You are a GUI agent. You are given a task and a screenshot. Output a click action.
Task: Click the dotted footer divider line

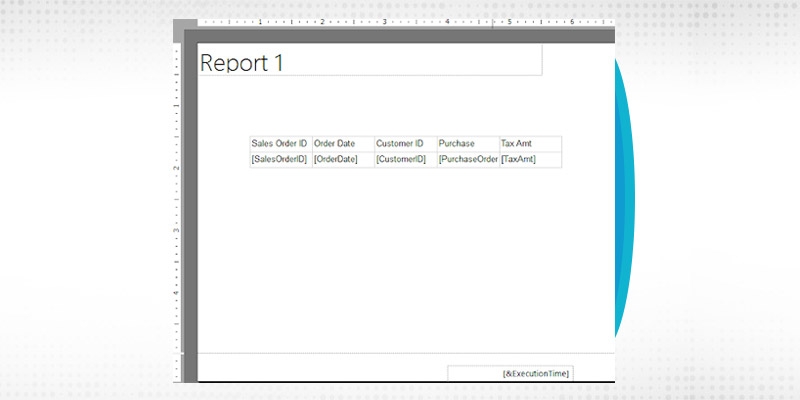(x=400, y=353)
